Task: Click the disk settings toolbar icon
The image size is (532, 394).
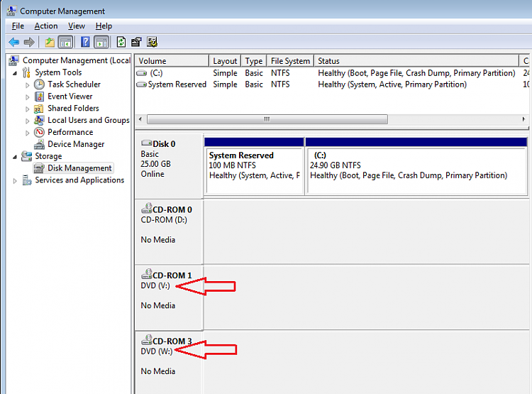Action: [x=152, y=42]
